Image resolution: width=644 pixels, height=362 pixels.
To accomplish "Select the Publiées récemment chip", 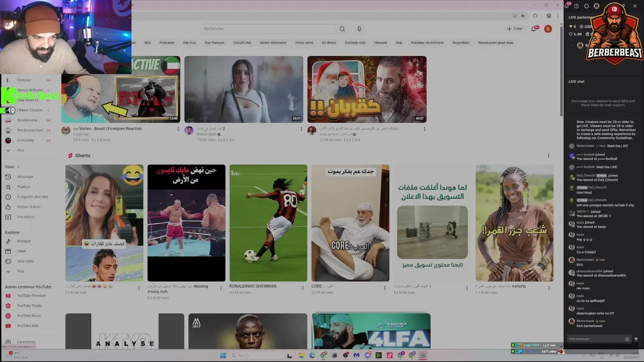I will pos(427,43).
